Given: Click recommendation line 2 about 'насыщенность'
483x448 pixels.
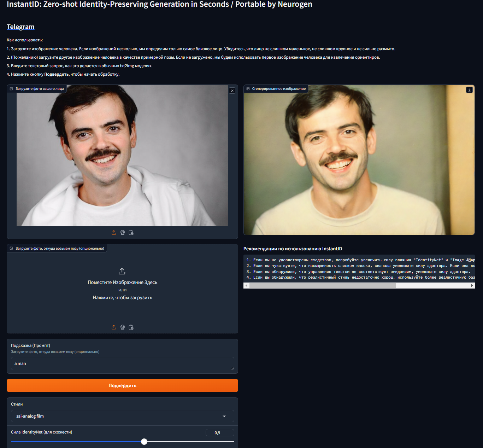Looking at the screenshot, I should point(360,266).
